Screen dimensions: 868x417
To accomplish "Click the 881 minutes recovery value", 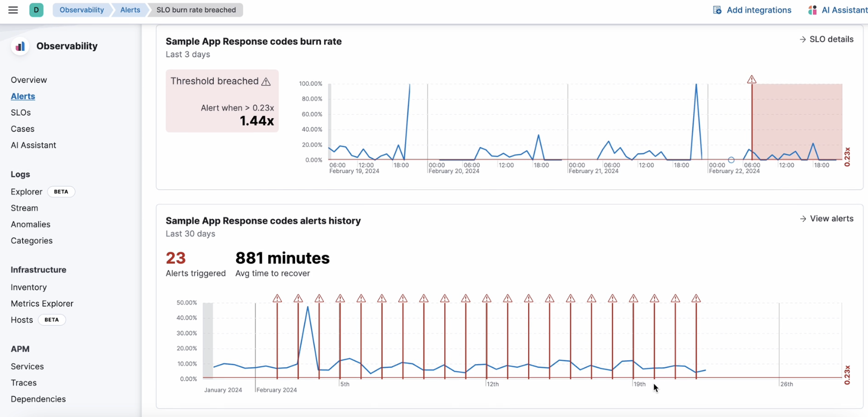I will click(x=283, y=258).
